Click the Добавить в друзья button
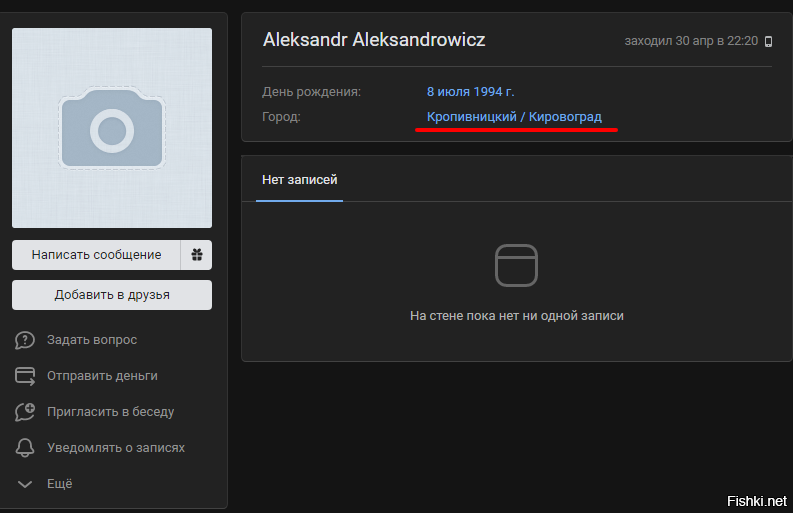Image resolution: width=793 pixels, height=513 pixels. tap(112, 295)
